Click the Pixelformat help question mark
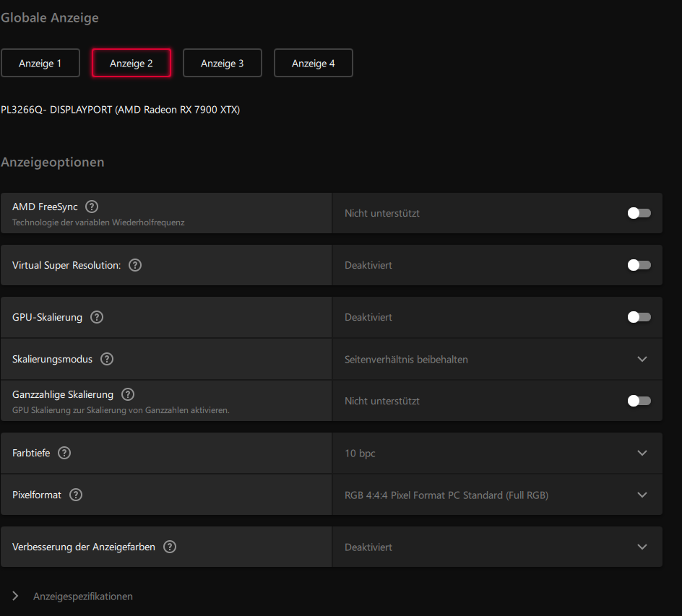Image resolution: width=682 pixels, height=616 pixels. [76, 495]
